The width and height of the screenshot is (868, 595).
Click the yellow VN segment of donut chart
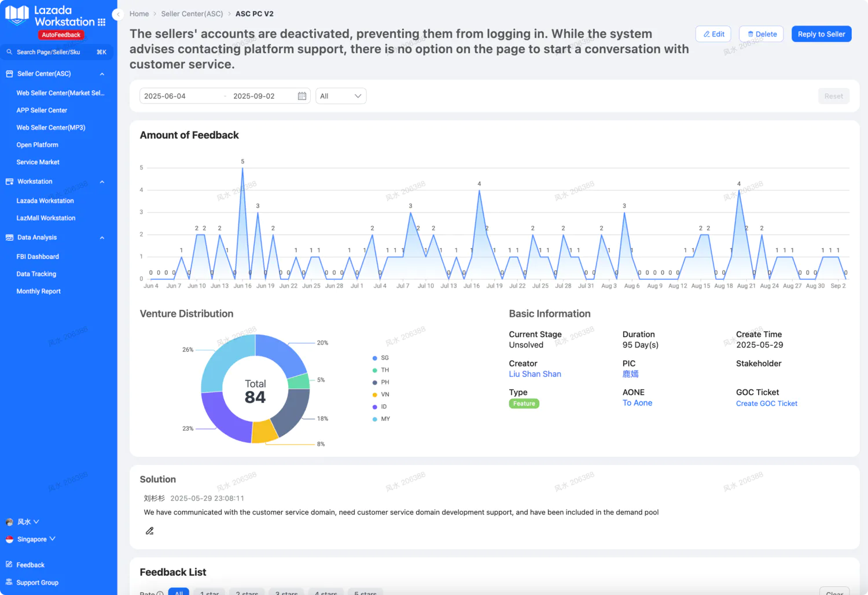[x=264, y=431]
